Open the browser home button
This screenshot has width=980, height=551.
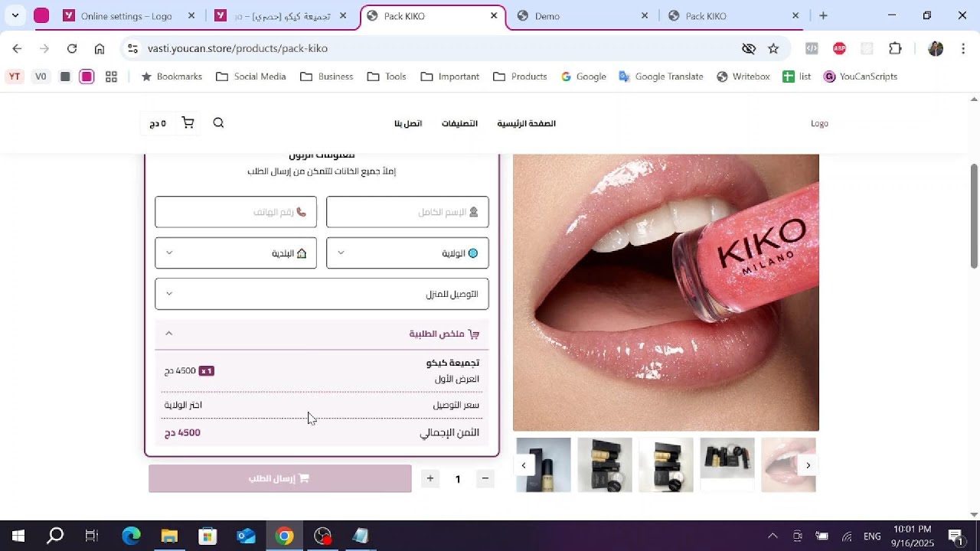click(x=100, y=48)
